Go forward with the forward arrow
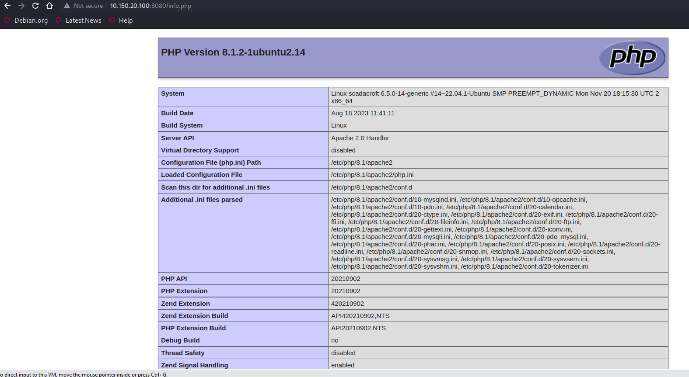 coord(21,6)
